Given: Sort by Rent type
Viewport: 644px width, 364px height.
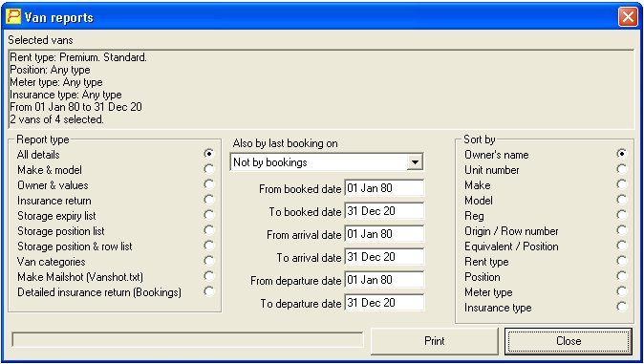Looking at the screenshot, I should coord(622,261).
